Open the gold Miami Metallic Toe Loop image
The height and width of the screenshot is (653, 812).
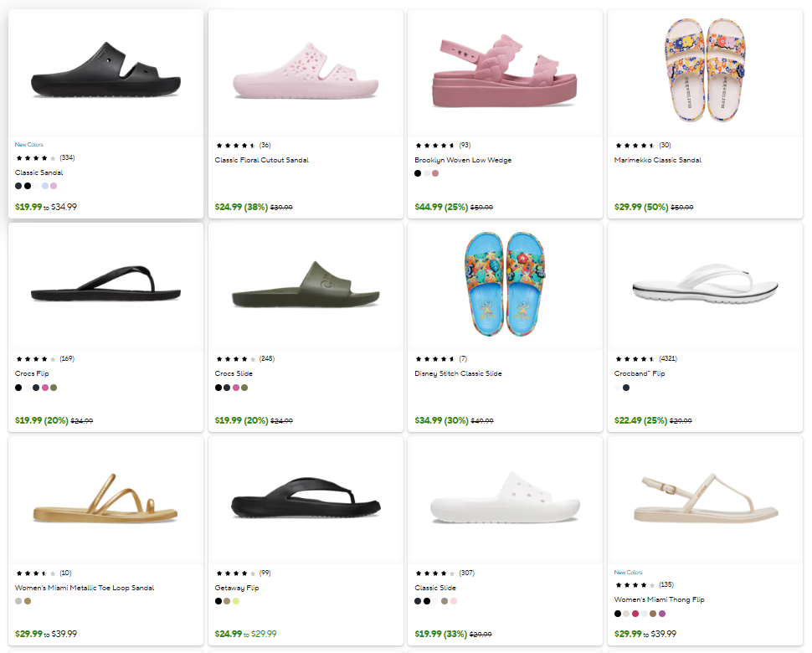(105, 501)
